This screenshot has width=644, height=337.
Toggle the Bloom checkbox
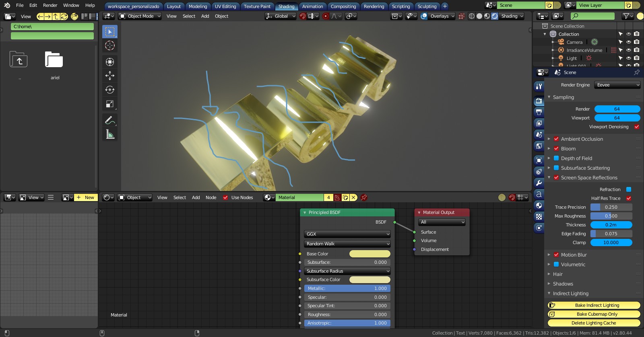(x=556, y=149)
